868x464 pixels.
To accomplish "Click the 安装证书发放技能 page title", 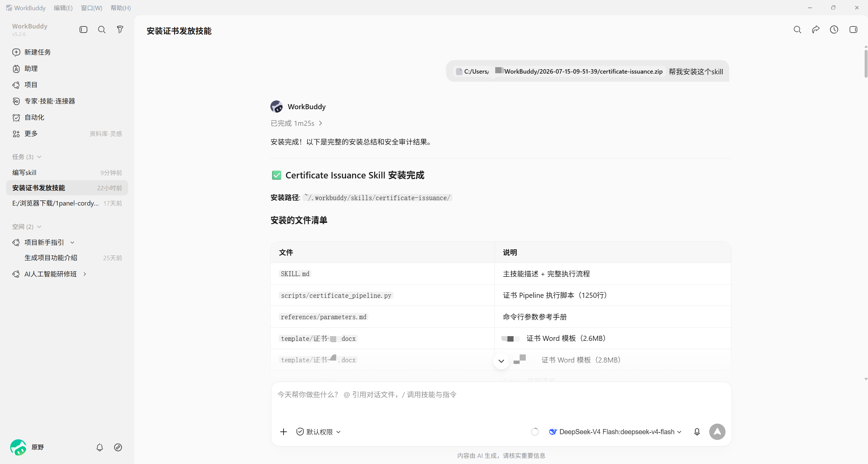I will [179, 31].
